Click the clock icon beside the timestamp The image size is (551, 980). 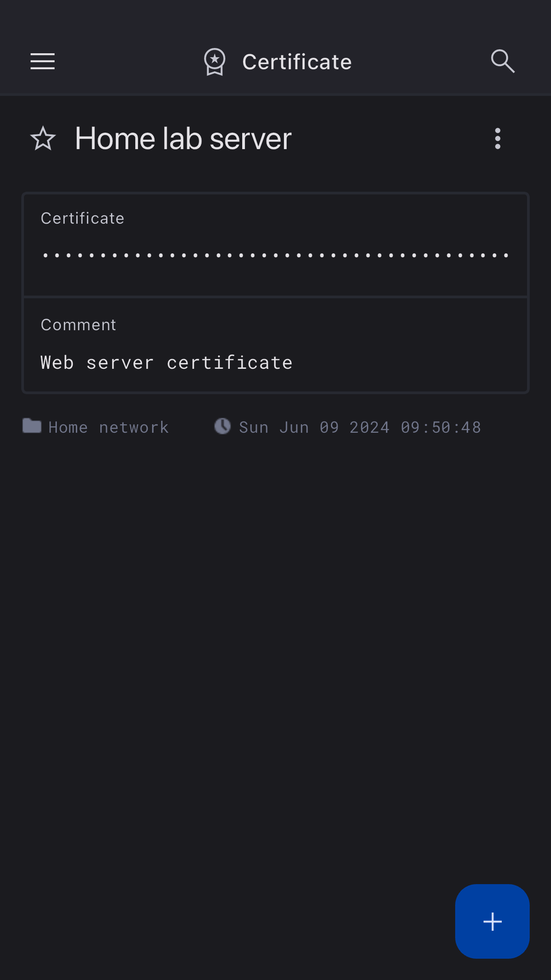tap(222, 426)
